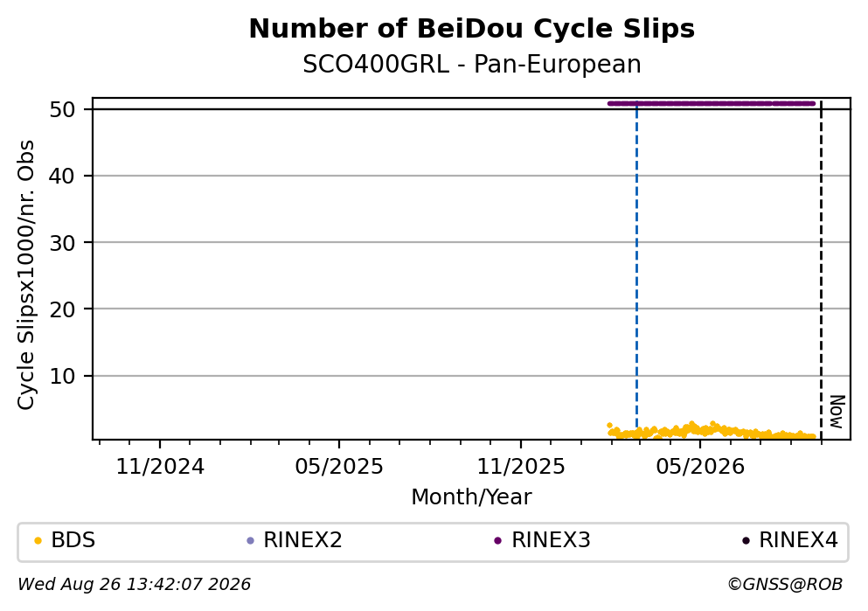Image resolution: width=868 pixels, height=611 pixels.
Task: Click the chart title Number of BeiDou Cycle Slips
Action: (x=472, y=29)
